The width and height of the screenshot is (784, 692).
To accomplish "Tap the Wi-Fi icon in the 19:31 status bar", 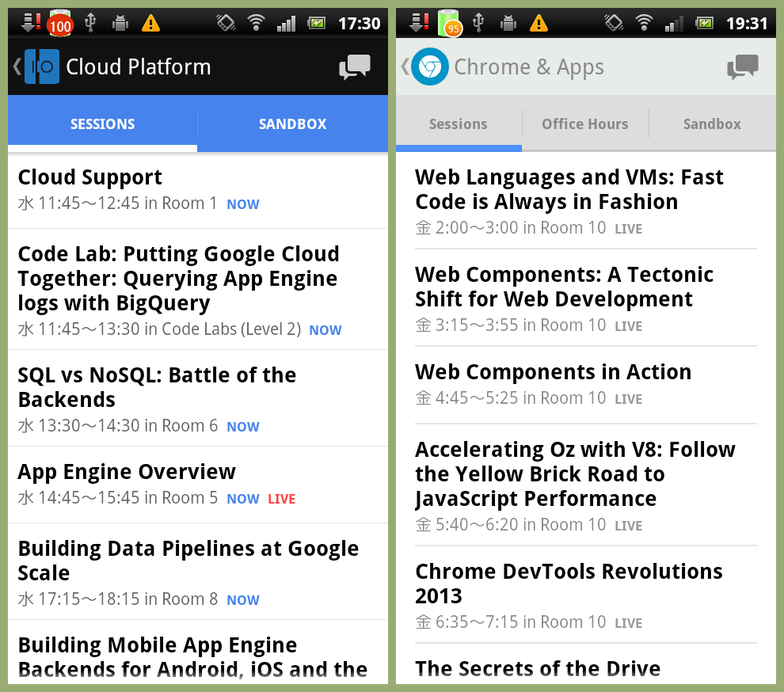I will coord(644,23).
